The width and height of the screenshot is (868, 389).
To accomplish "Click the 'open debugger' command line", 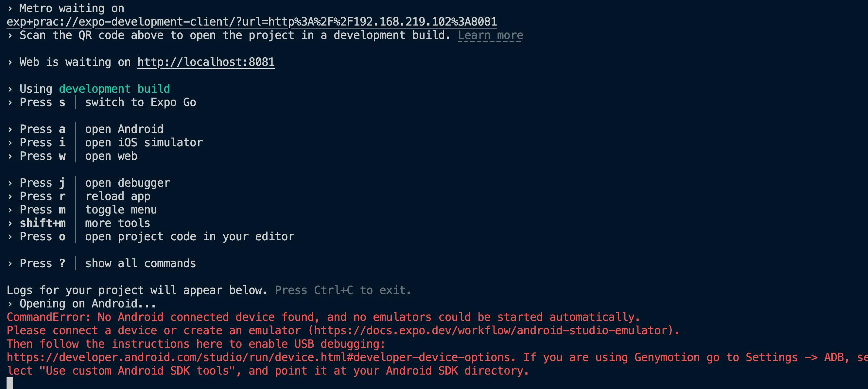I will click(x=88, y=183).
